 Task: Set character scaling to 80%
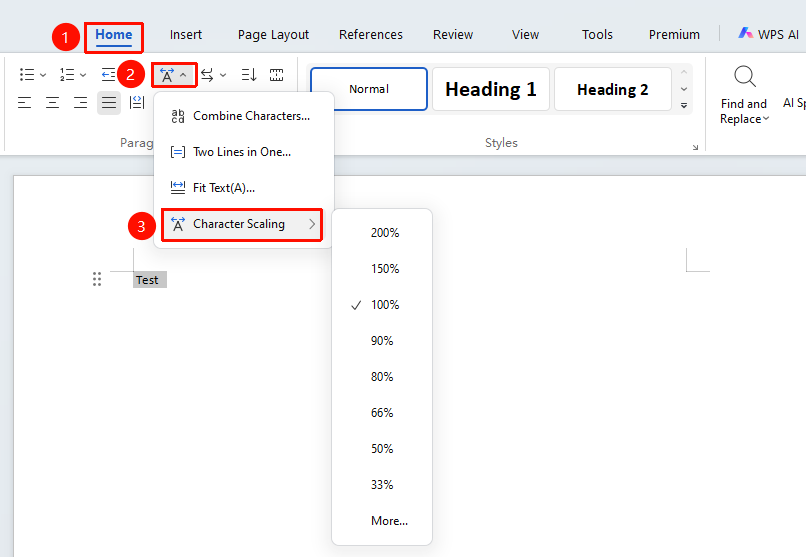[x=382, y=377]
